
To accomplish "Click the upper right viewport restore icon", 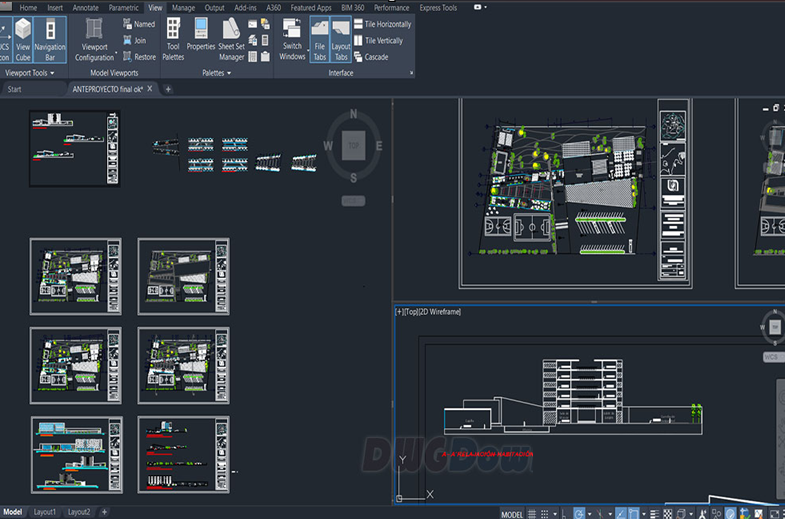I will 775,108.
